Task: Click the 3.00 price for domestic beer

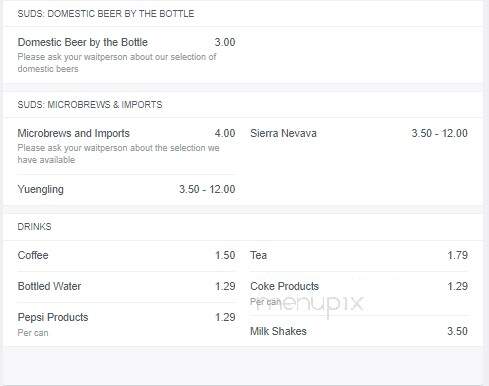Action: click(x=225, y=42)
